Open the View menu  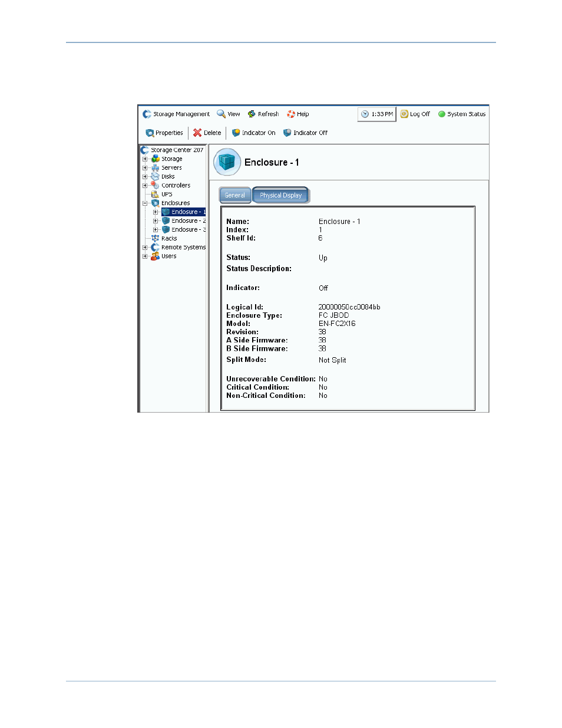point(228,114)
